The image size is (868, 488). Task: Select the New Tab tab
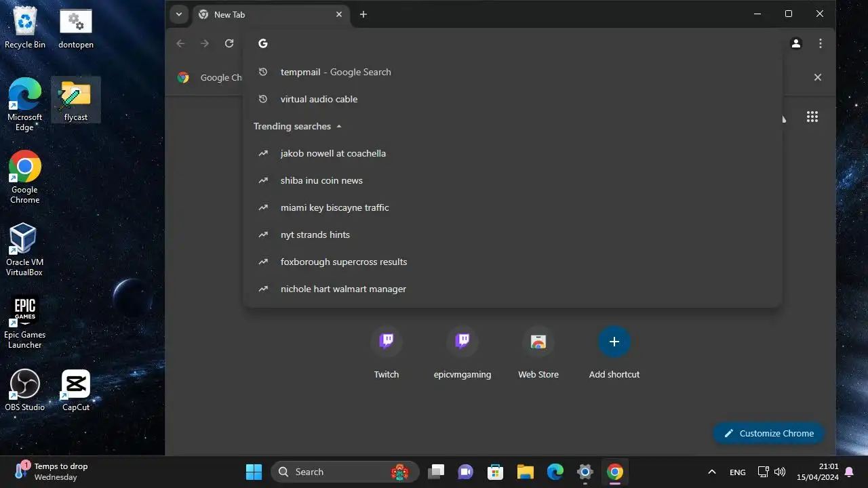pos(271,14)
